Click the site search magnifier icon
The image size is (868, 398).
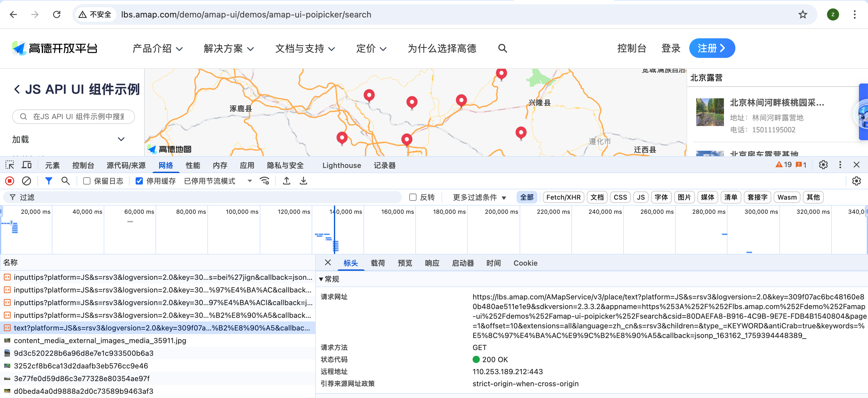pyautogui.click(x=502, y=48)
